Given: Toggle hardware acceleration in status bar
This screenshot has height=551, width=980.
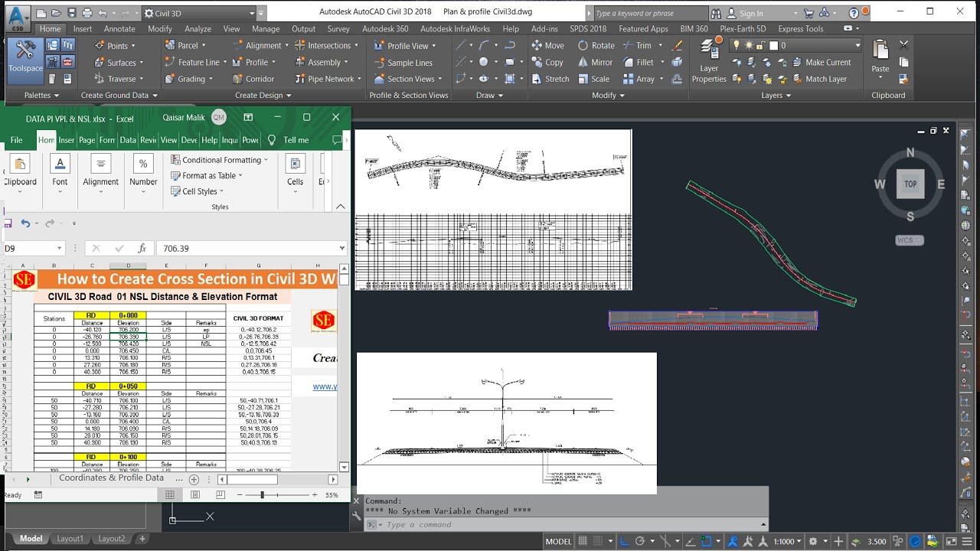Looking at the screenshot, I should [x=915, y=541].
